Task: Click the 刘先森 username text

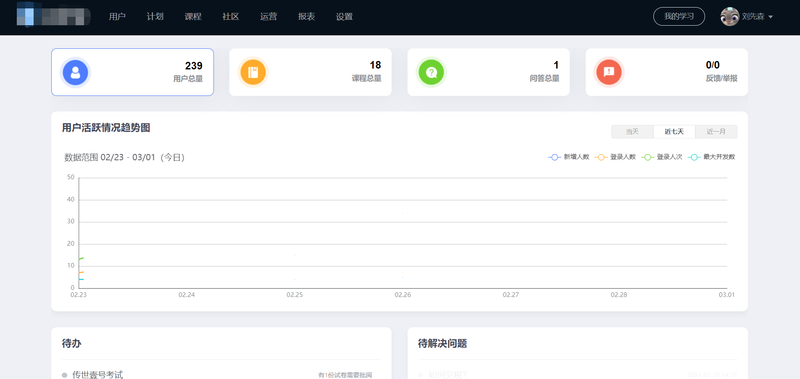Action: click(x=753, y=17)
